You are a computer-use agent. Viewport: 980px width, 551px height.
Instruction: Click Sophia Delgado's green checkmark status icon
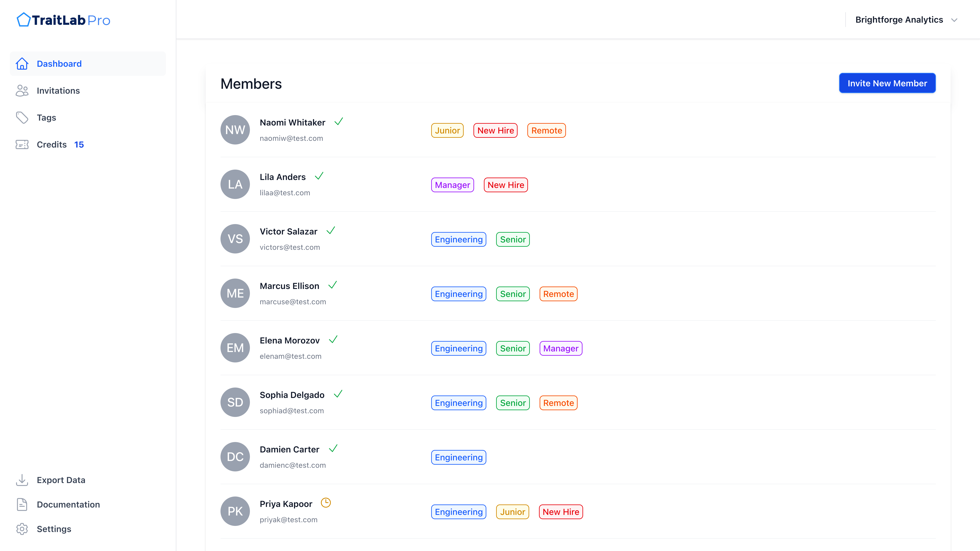[x=338, y=394]
